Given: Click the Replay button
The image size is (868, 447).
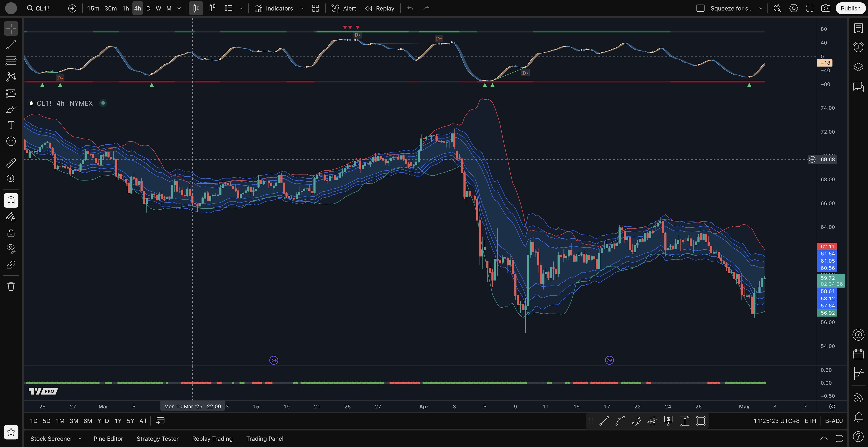Looking at the screenshot, I should click(380, 8).
